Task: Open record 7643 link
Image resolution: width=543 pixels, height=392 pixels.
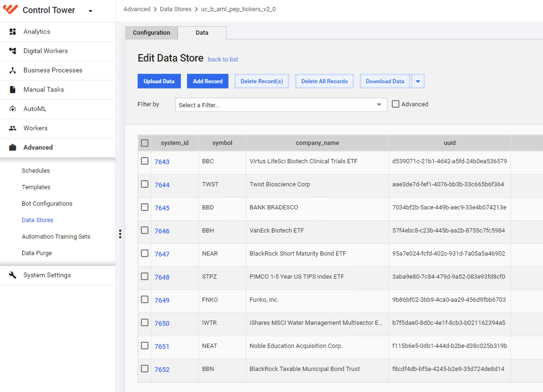Action: point(162,162)
